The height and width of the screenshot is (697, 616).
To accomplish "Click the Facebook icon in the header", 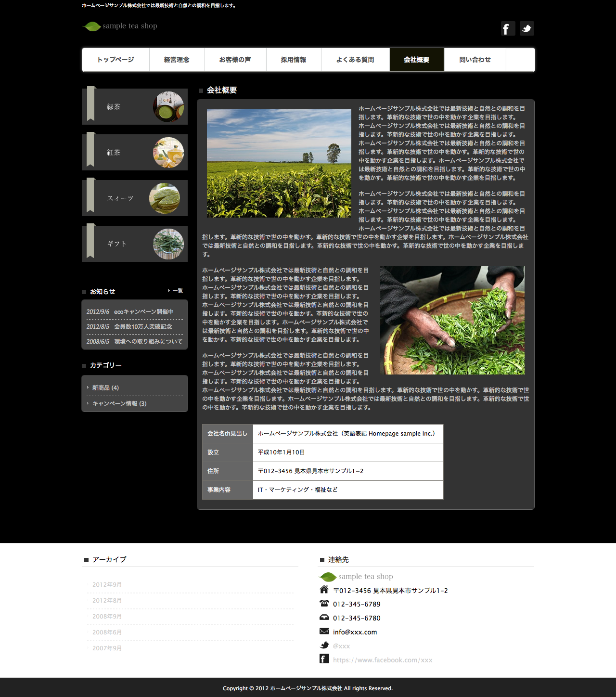I will coord(508,28).
